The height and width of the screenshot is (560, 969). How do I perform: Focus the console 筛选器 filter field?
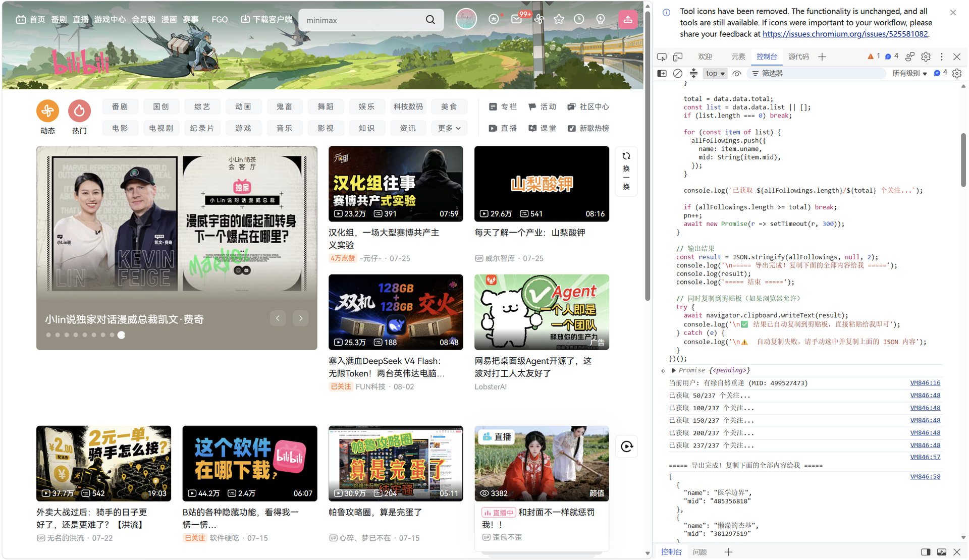tap(817, 74)
